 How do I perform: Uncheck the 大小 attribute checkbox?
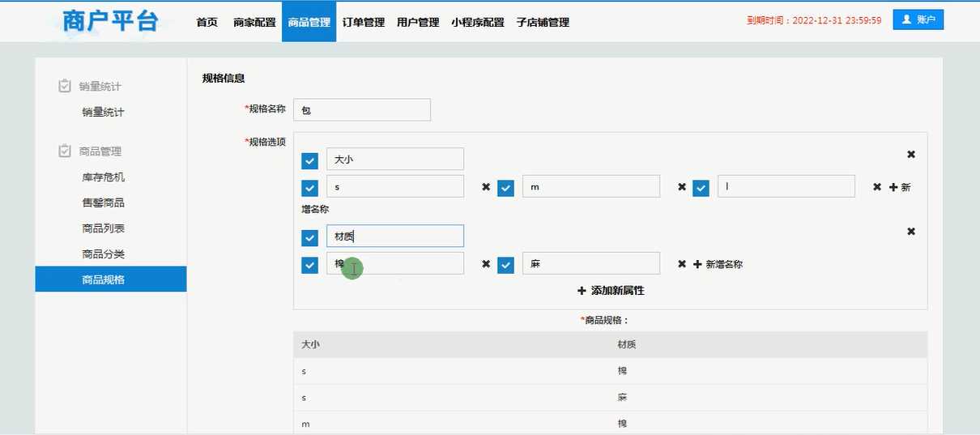[x=309, y=160]
